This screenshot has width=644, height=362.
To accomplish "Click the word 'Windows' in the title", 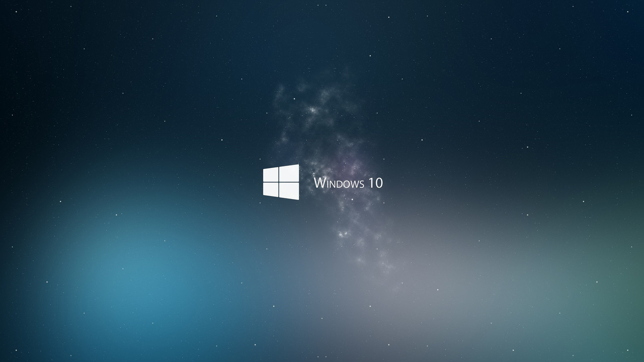I will click(x=339, y=183).
